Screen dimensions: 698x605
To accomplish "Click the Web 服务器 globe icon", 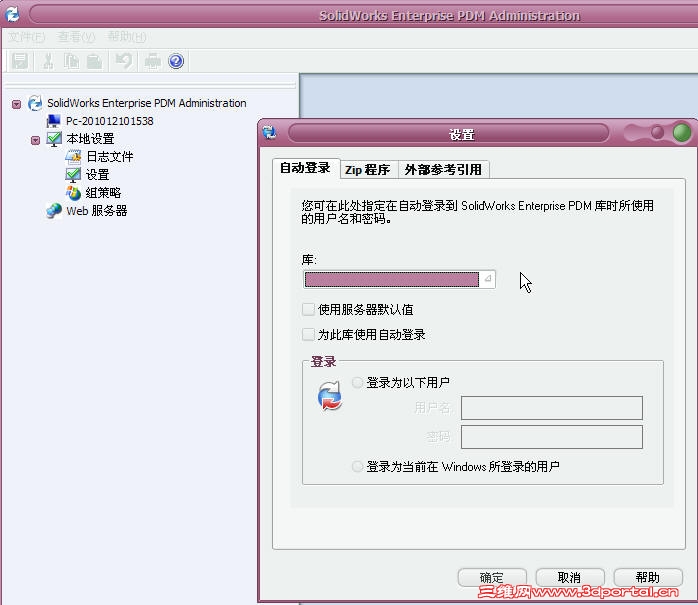I will [54, 211].
